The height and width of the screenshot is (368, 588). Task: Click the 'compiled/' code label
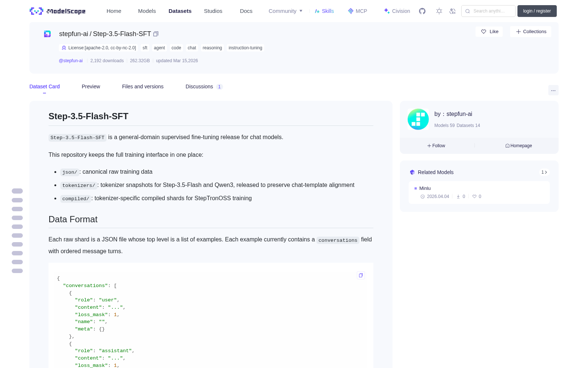(76, 198)
